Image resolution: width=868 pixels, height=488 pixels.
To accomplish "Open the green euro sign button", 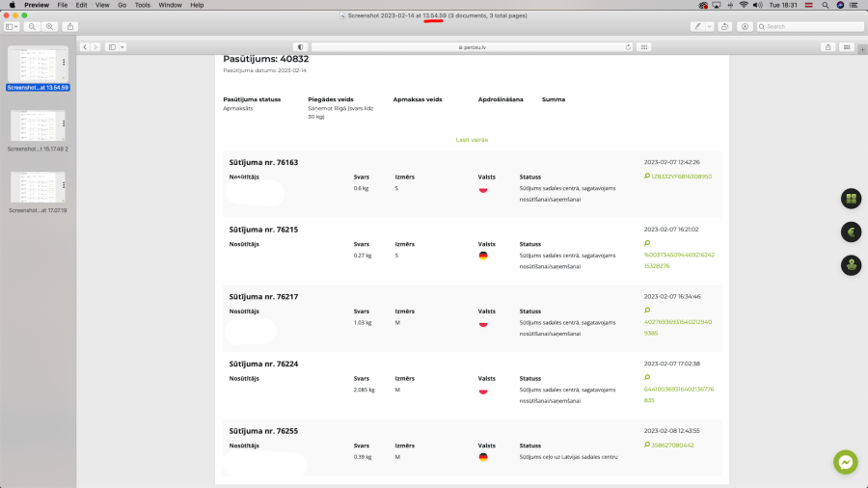I will pos(852,231).
